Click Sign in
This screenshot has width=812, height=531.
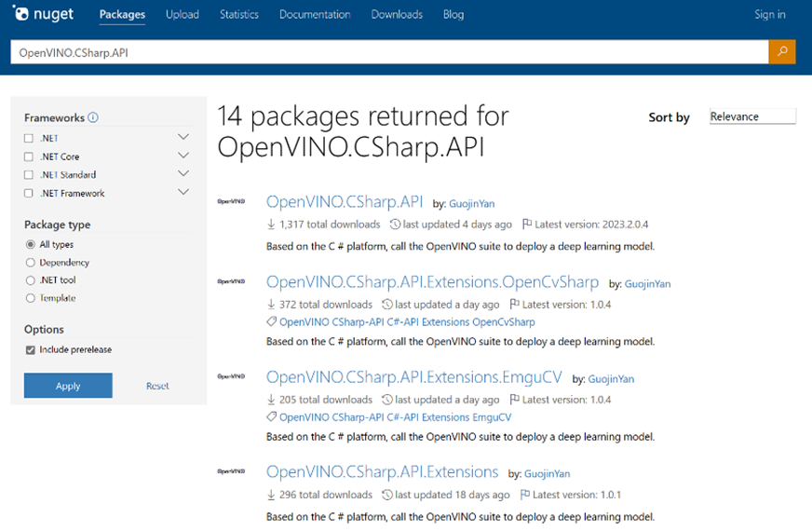(769, 15)
